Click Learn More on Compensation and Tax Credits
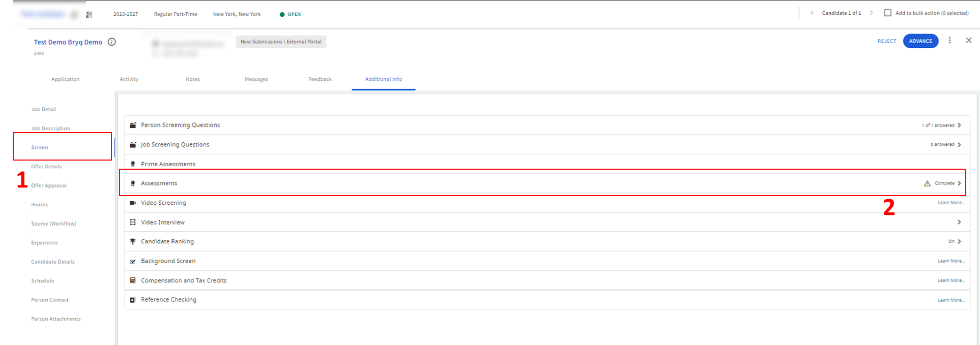The image size is (980, 345). [950, 280]
